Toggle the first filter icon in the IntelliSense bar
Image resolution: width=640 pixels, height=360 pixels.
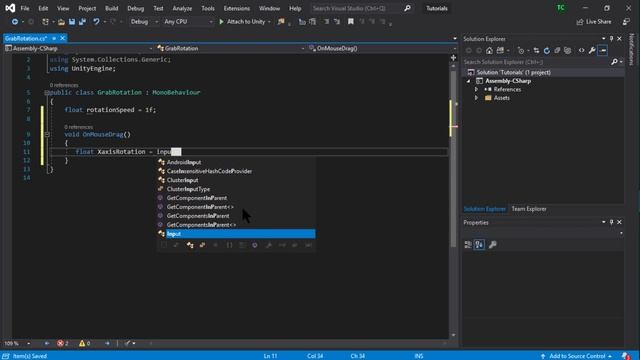point(164,245)
